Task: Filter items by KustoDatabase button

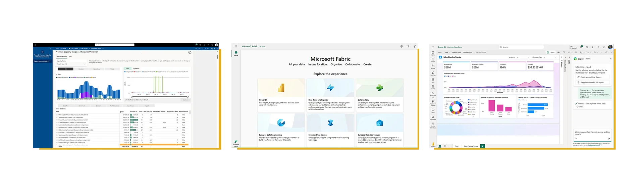Action: pyautogui.click(x=114, y=106)
